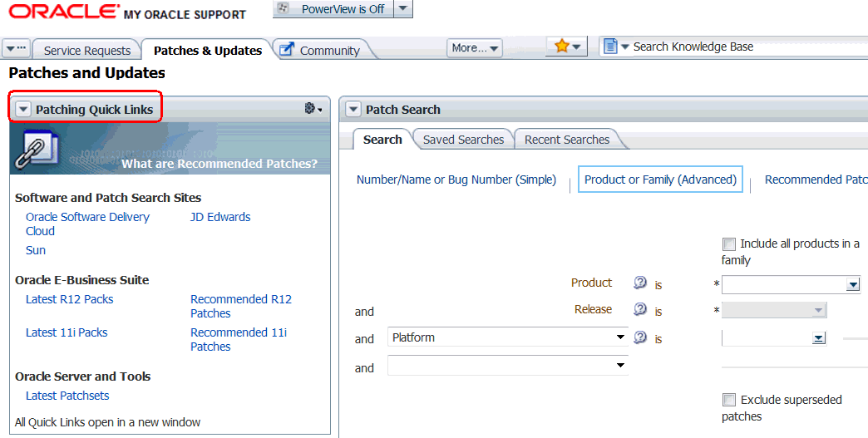868x438 pixels.
Task: Open Patching Quick Links gear menu
Action: (313, 108)
